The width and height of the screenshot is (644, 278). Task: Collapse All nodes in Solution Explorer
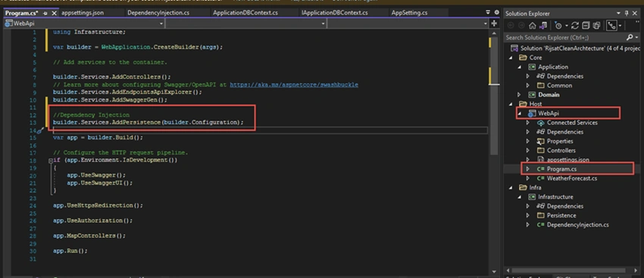(586, 26)
